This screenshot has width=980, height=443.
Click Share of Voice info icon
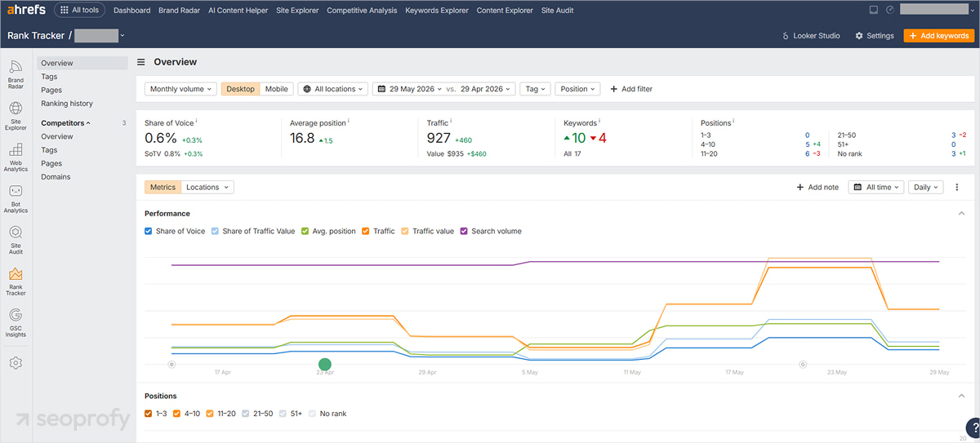point(197,121)
